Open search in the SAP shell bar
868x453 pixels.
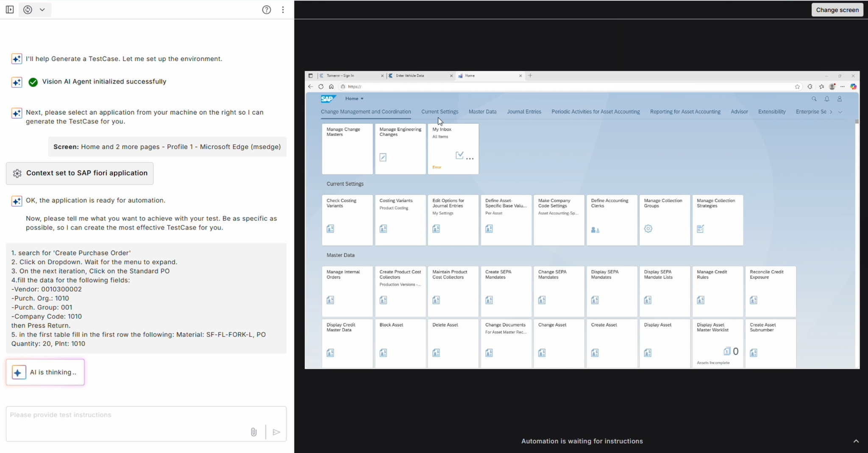pos(813,98)
